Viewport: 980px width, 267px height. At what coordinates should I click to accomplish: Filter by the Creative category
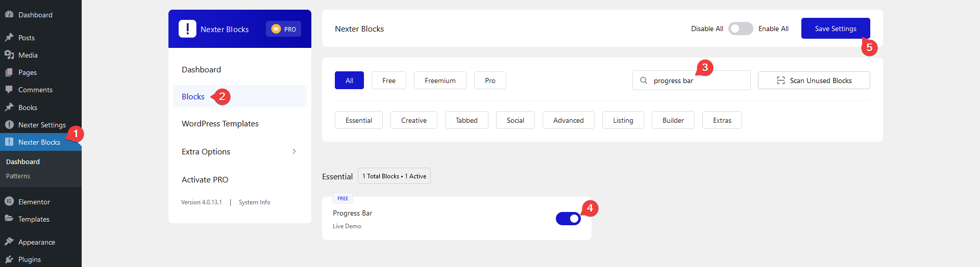pos(413,120)
